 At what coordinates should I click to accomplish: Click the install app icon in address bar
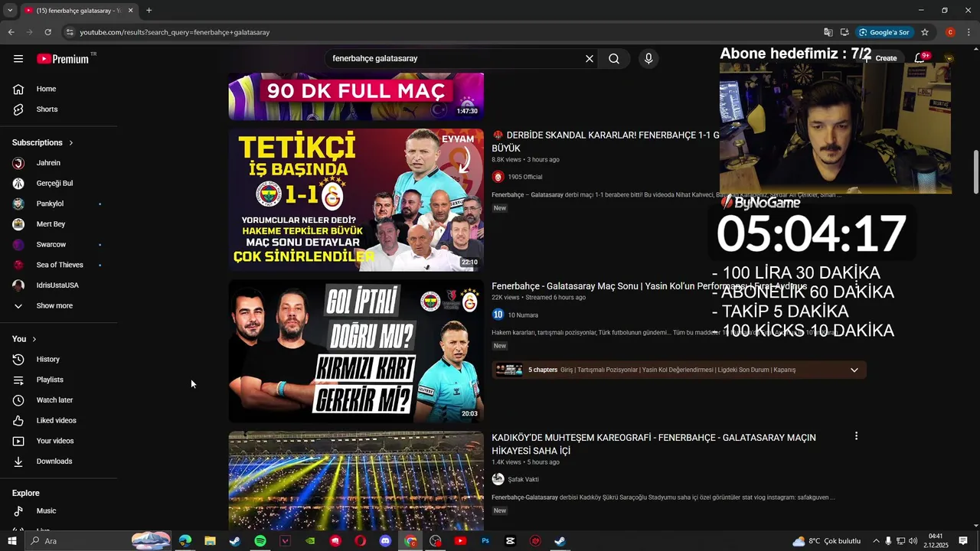click(844, 32)
